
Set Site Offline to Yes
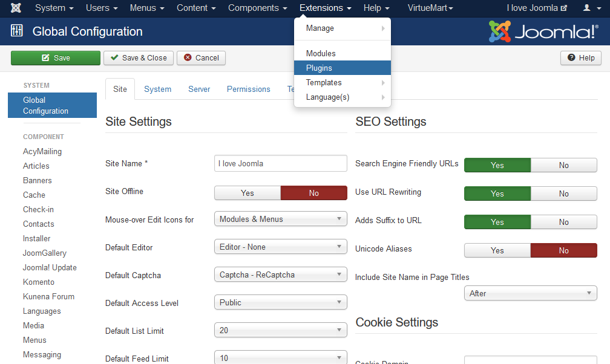248,193
